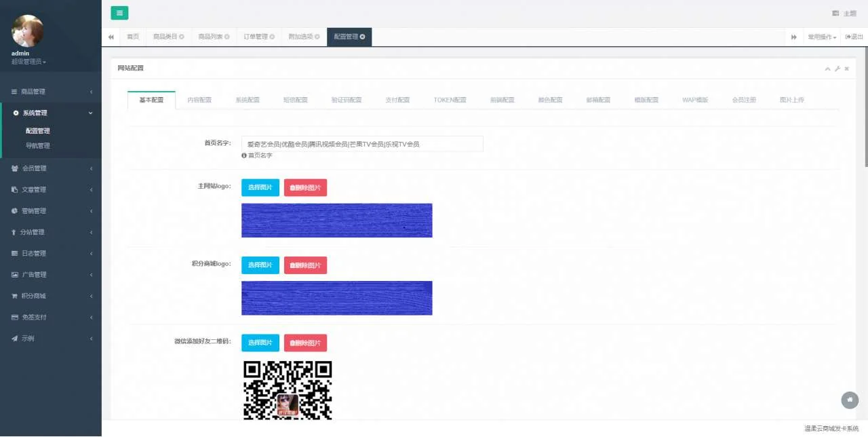Collapse 网站配置 panel with the up chevron
The height and width of the screenshot is (437, 868).
pos(827,69)
